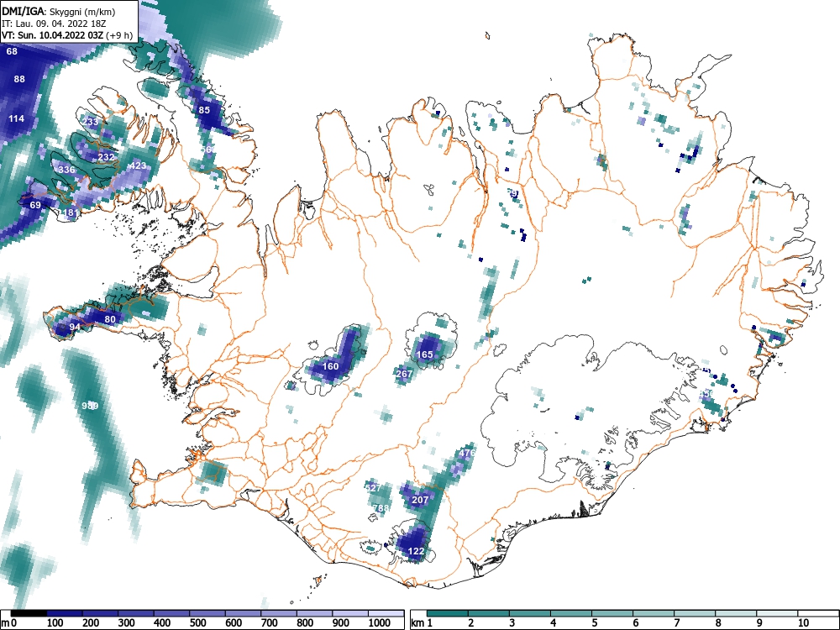Click the value '85' on the map
The image size is (840, 630).
click(204, 110)
